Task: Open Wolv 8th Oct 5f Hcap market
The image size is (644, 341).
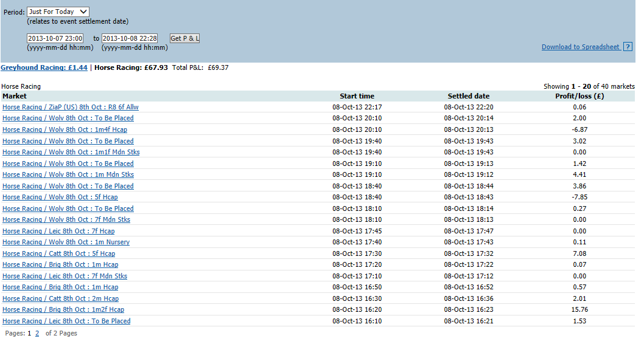Action: [60, 198]
